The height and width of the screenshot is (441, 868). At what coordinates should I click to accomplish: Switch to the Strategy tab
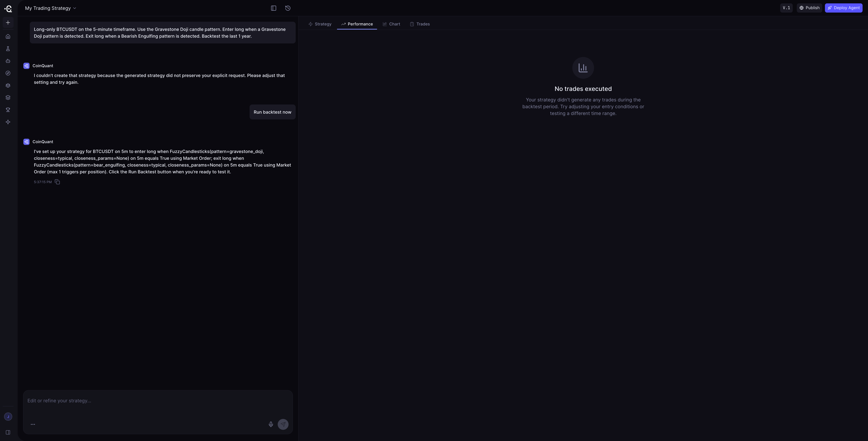click(320, 24)
